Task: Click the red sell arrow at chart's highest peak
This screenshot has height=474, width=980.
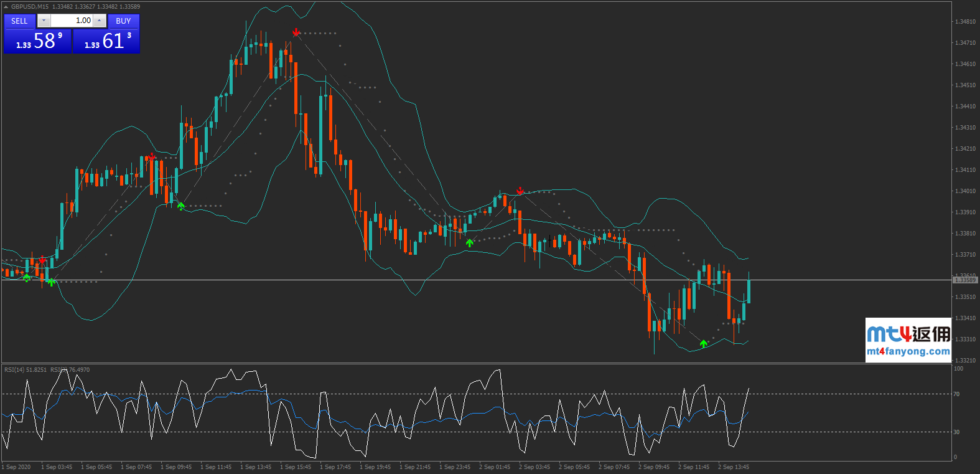Action: 296,32
